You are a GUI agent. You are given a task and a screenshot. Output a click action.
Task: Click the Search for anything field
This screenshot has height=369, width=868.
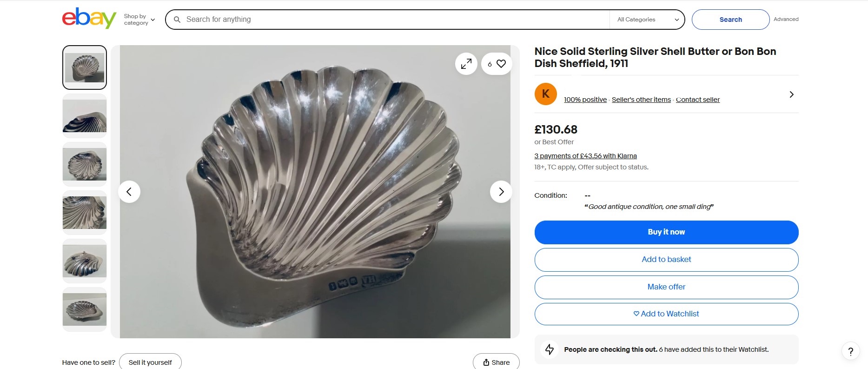click(x=391, y=20)
